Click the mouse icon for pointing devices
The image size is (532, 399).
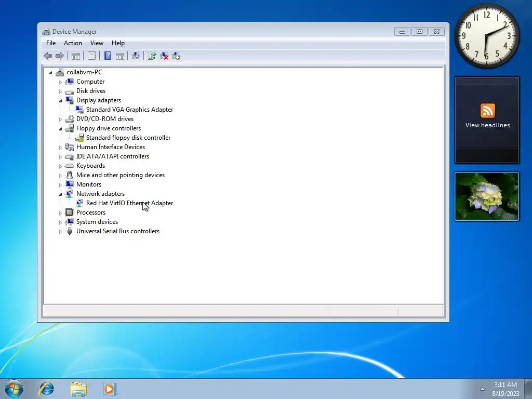pyautogui.click(x=70, y=175)
